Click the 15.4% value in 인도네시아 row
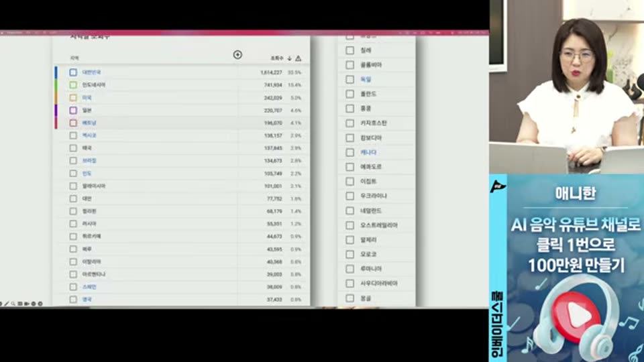 (x=294, y=85)
